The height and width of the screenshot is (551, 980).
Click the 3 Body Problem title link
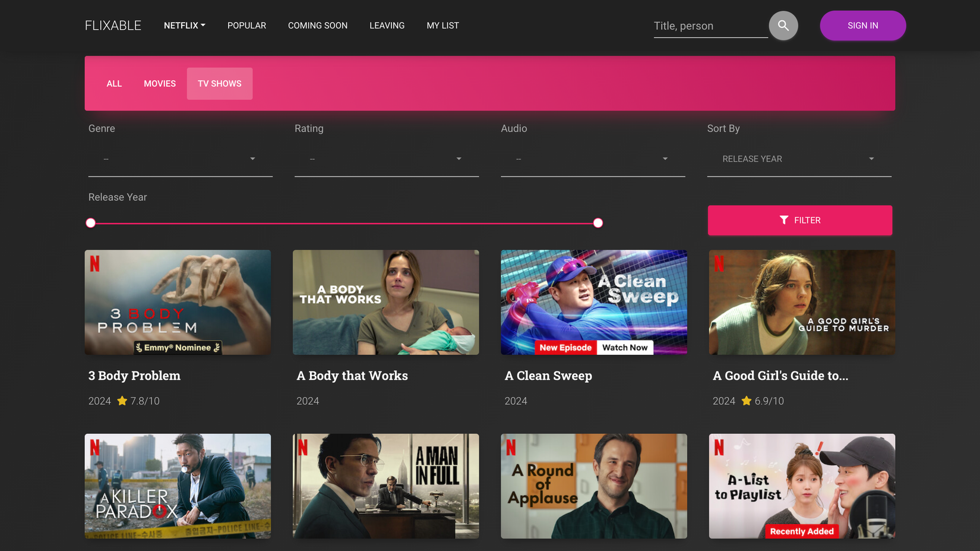click(x=134, y=376)
